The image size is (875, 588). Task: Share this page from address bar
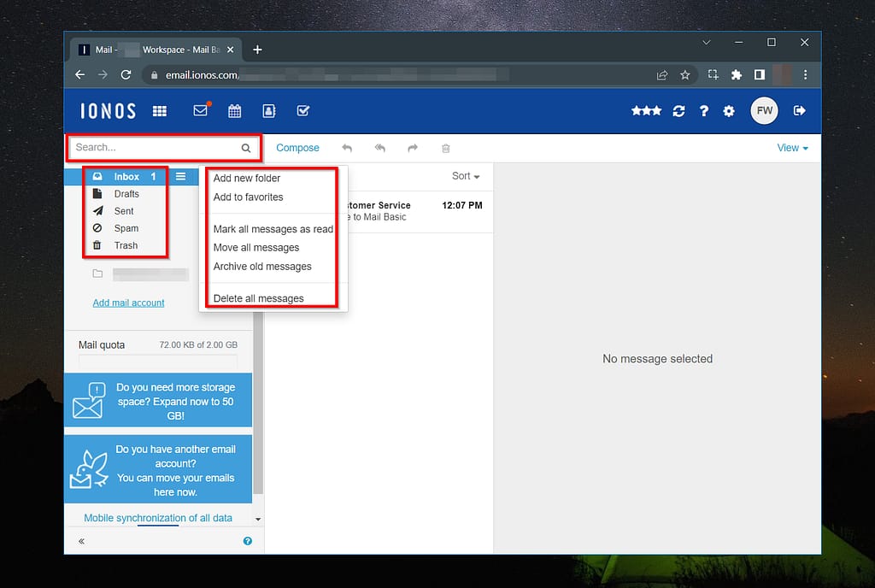point(662,74)
